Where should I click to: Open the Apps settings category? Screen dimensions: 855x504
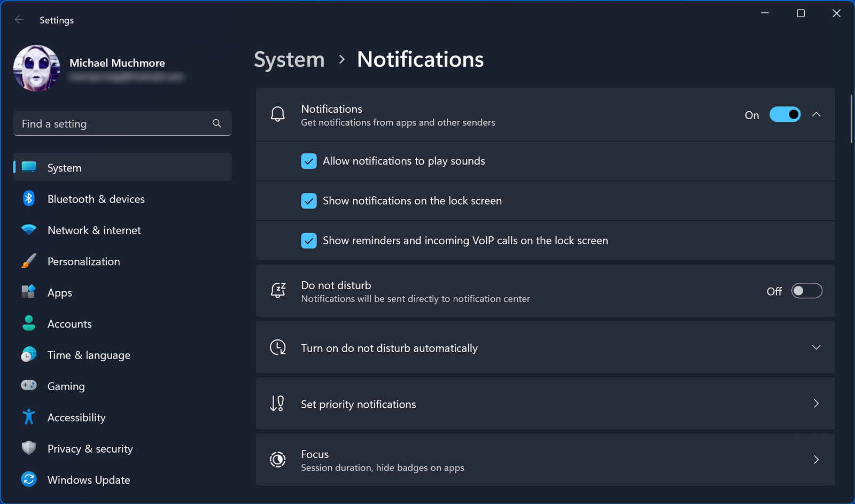(x=60, y=293)
